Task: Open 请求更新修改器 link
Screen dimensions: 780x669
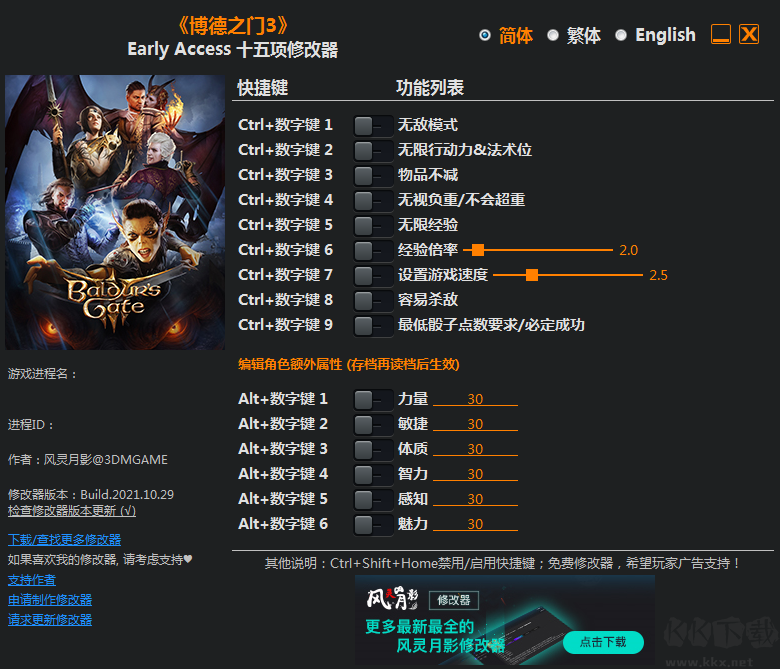Action: (x=50, y=620)
